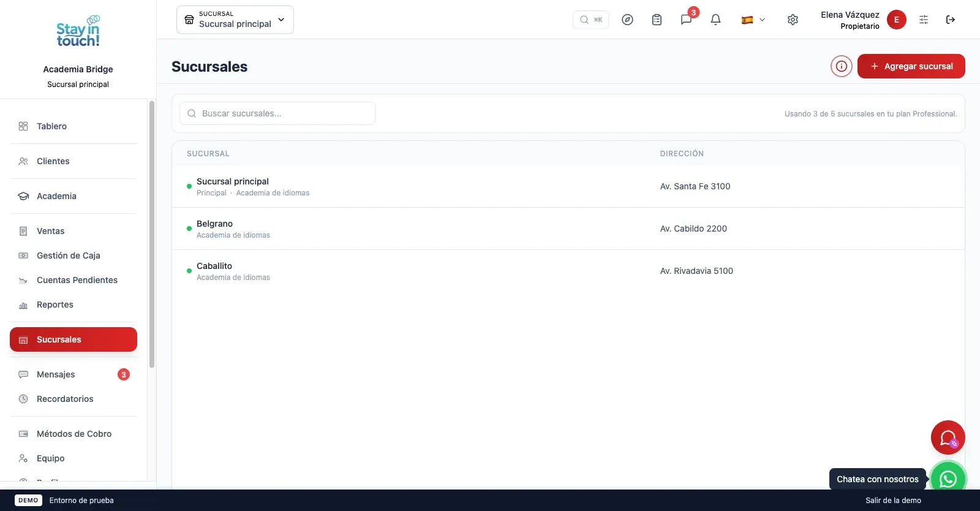Click the logout icon in header
Screen dimensions: 980x511
coord(951,20)
